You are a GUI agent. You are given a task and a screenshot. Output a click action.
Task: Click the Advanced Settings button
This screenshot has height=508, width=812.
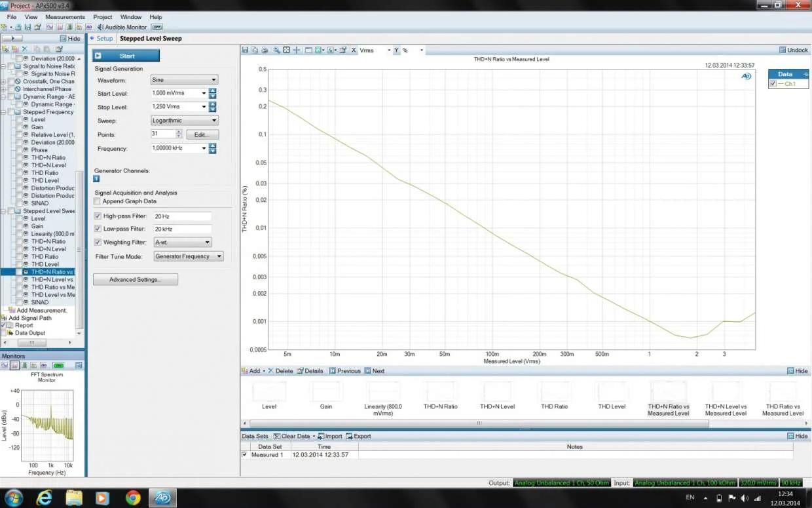pyautogui.click(x=136, y=280)
